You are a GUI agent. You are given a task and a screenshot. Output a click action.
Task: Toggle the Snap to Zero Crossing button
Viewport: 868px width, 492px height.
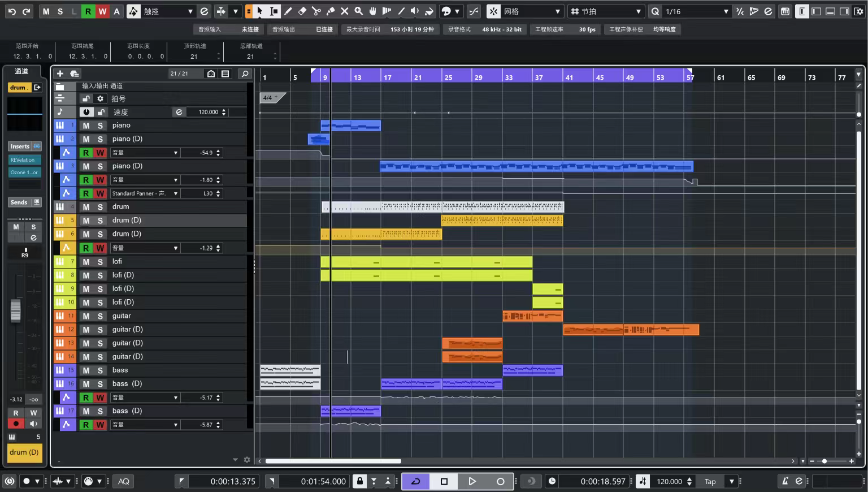click(x=474, y=11)
